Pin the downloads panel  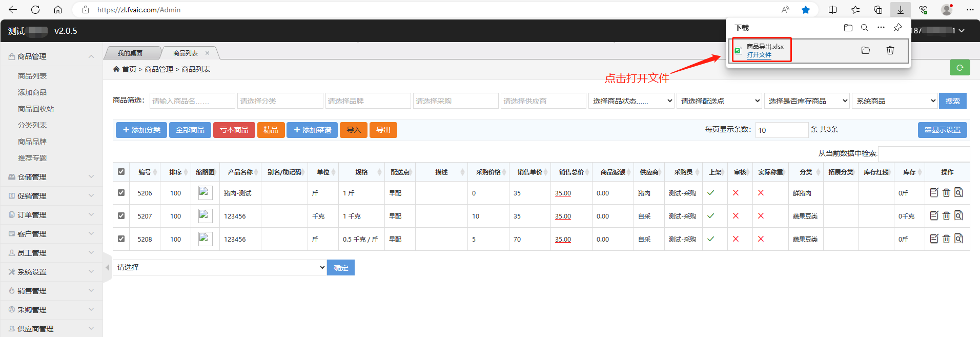[897, 28]
